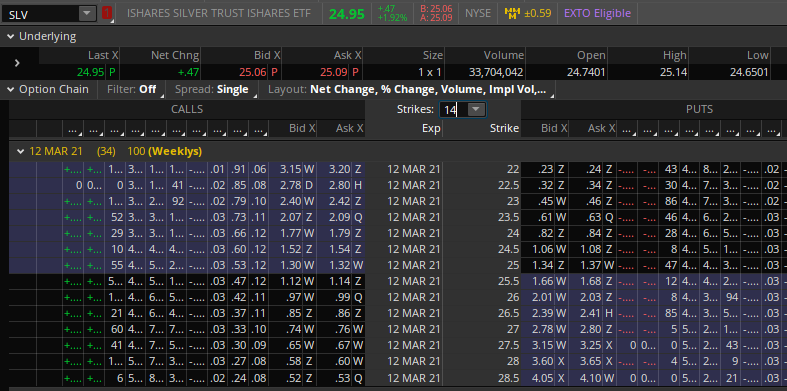
Task: Click the call ask 3.20 at strike 22
Action: coord(341,169)
